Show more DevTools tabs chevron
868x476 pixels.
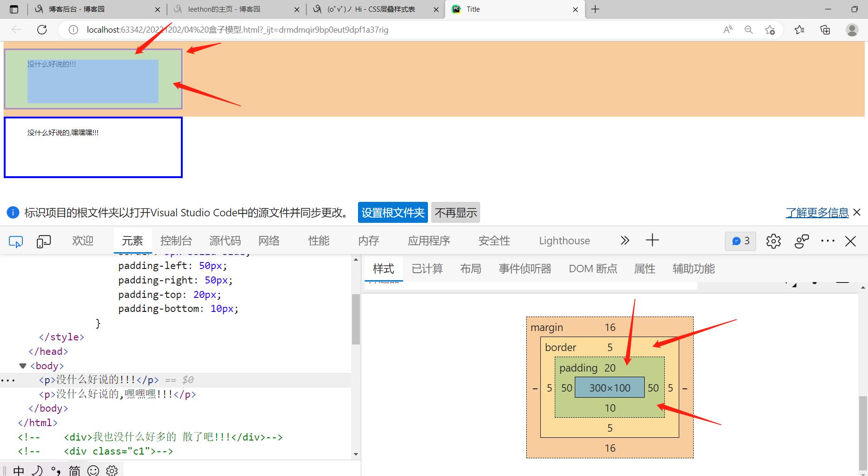pos(625,241)
